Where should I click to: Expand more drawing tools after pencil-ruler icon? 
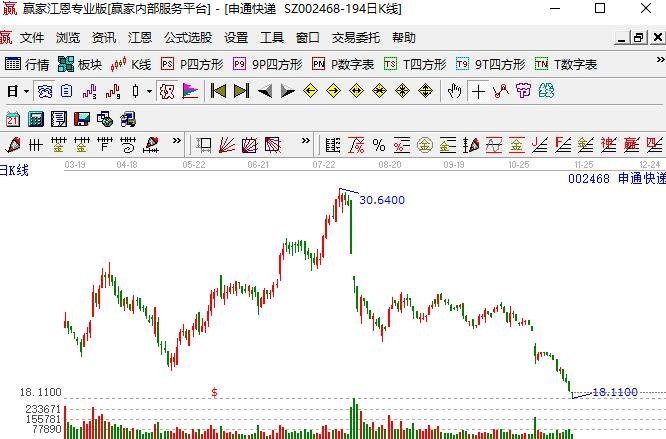pos(177,141)
